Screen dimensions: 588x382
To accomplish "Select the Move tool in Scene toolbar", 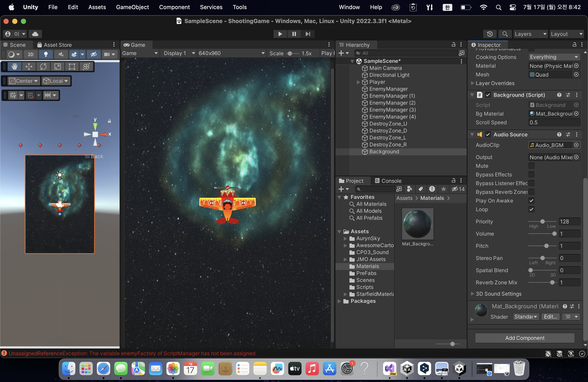I will (x=29, y=67).
